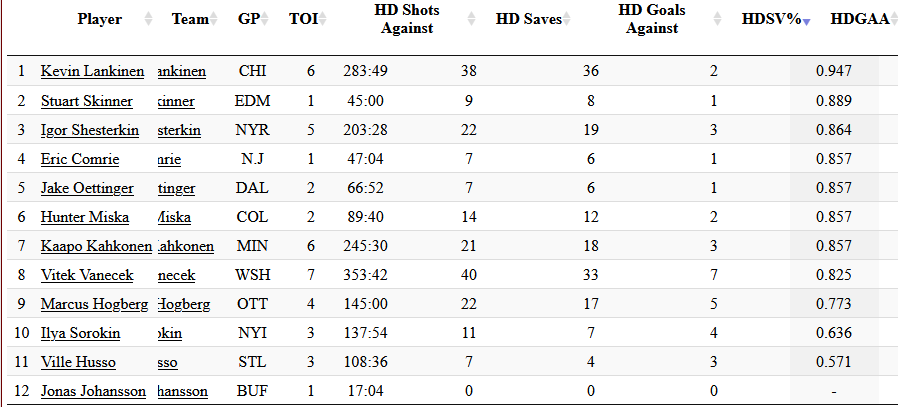Open the Igor Shesterkin player link
The width and height of the screenshot is (898, 407).
[x=90, y=131]
